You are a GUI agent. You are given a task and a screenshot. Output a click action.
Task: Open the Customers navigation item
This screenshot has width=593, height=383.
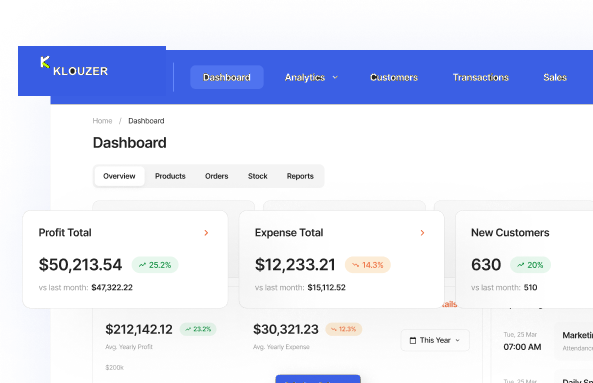[394, 78]
